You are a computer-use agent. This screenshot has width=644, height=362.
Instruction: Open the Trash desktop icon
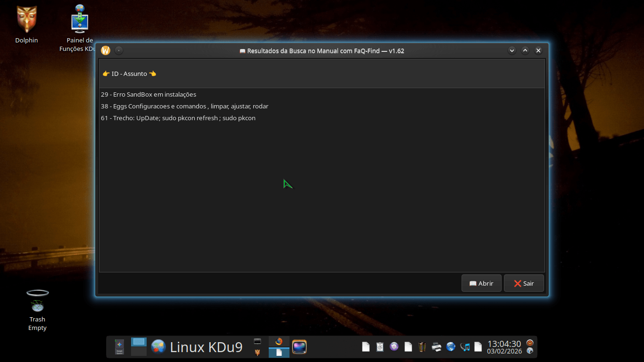[37, 302]
